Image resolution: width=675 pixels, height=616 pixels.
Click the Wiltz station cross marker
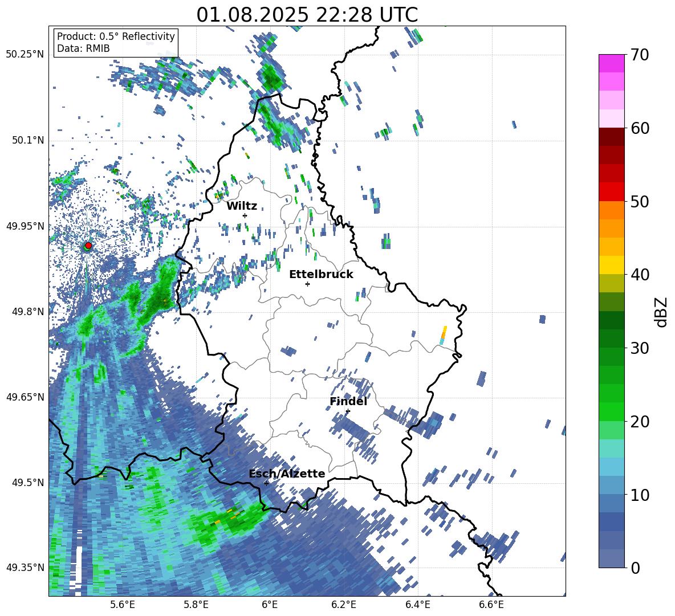point(245,215)
